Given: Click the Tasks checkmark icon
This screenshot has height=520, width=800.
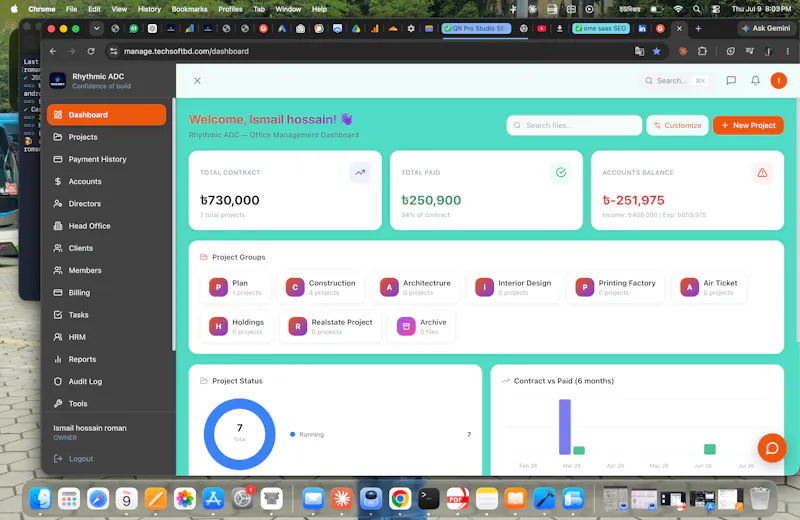Looking at the screenshot, I should click(x=58, y=315).
